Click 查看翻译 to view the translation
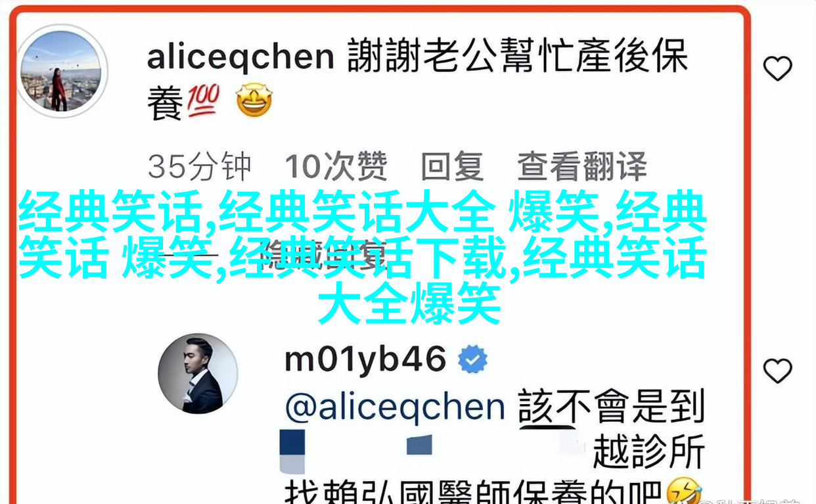This screenshot has width=816, height=504. coord(582,167)
